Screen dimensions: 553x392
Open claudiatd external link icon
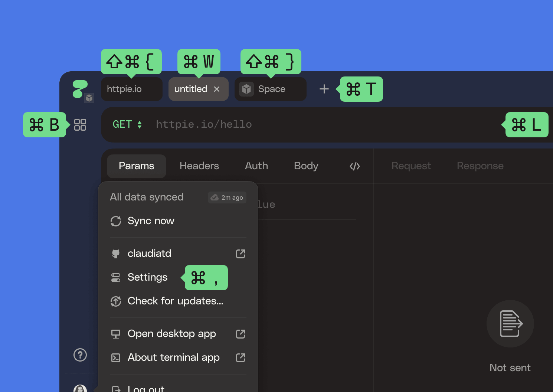[240, 254]
